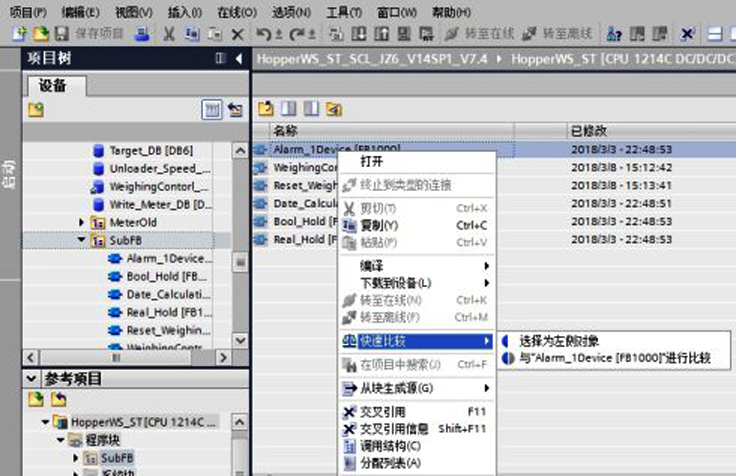Open the Compile (编译) submenu
Image resolution: width=736 pixels, height=476 pixels.
click(x=372, y=266)
